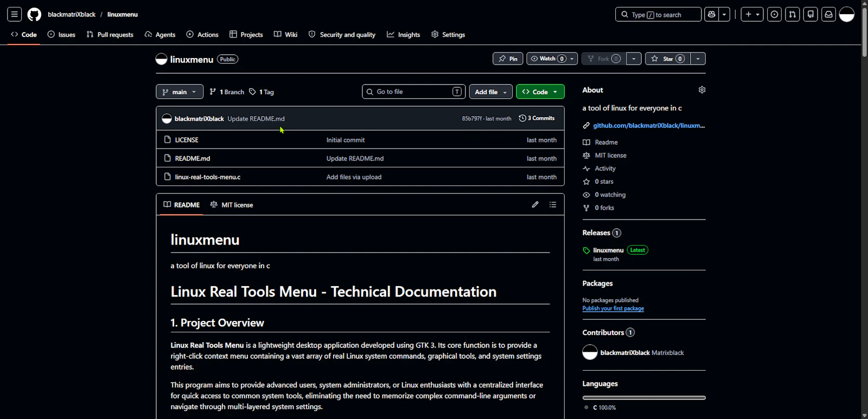This screenshot has width=868, height=419.
Task: Open the github.com/blackmatriXblack/linuxm... URL link
Action: tap(649, 125)
